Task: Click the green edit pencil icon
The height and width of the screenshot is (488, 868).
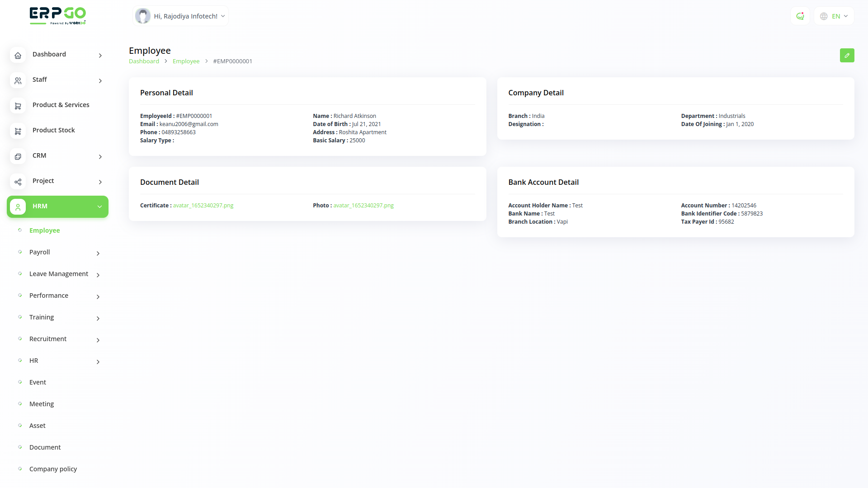Action: point(847,56)
